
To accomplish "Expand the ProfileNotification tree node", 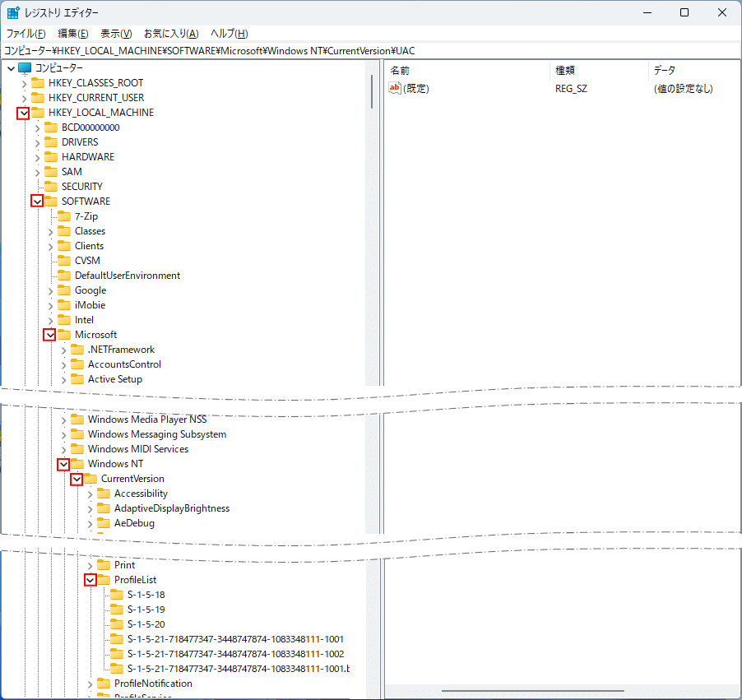I will coord(89,683).
